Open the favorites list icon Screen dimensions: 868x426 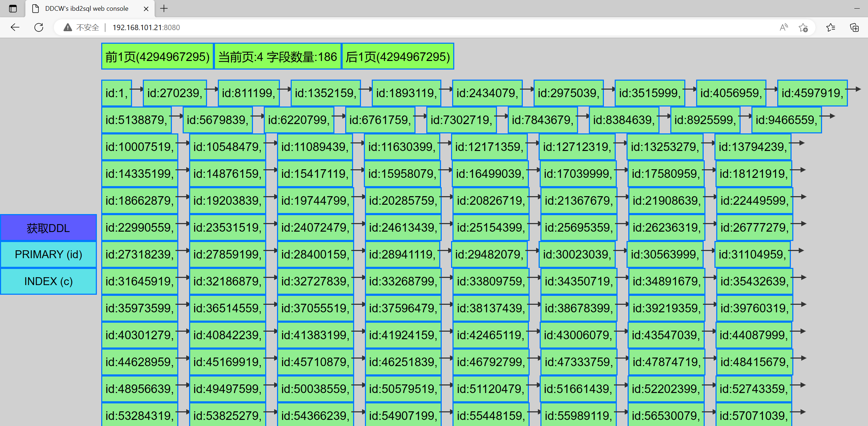(x=830, y=27)
